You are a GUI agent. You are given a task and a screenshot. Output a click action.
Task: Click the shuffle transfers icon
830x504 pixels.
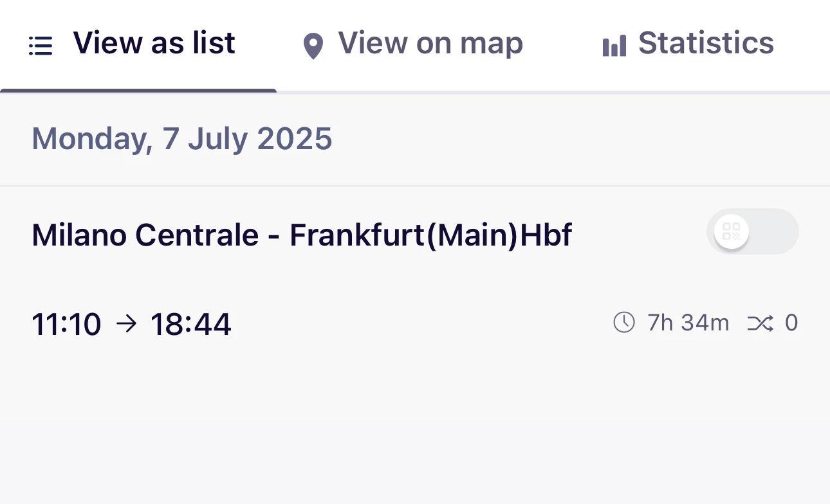click(760, 323)
